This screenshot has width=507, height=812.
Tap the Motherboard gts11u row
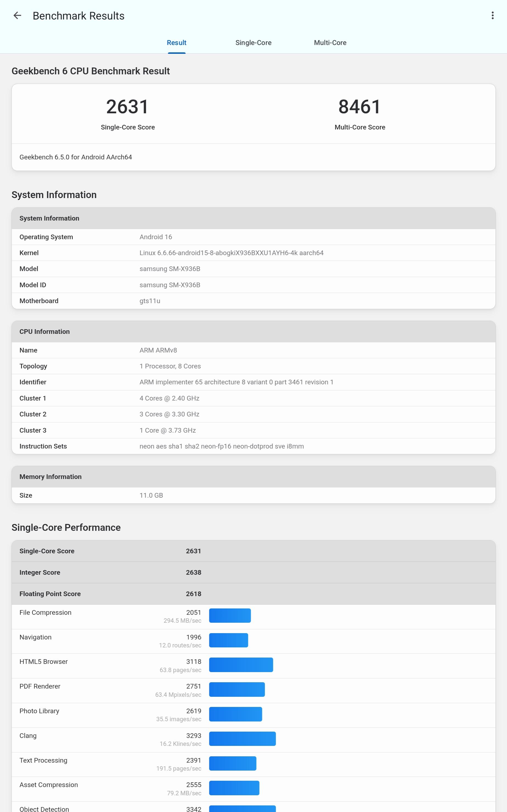[253, 301]
